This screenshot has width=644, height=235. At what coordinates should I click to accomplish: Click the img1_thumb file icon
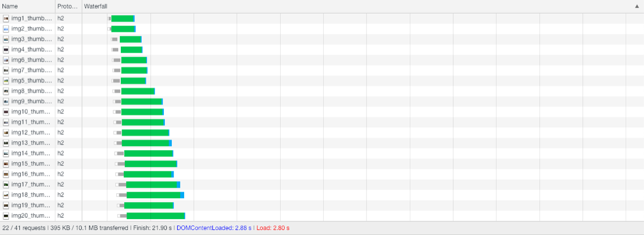(x=6, y=19)
